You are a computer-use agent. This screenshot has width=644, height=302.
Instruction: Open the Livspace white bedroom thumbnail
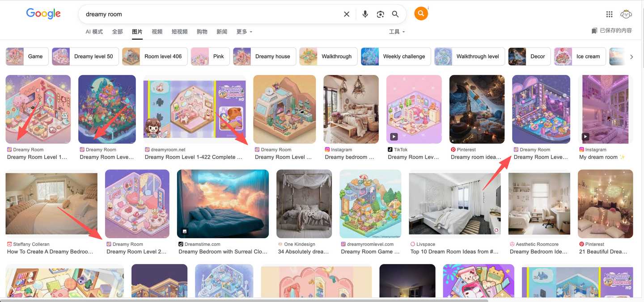click(454, 204)
